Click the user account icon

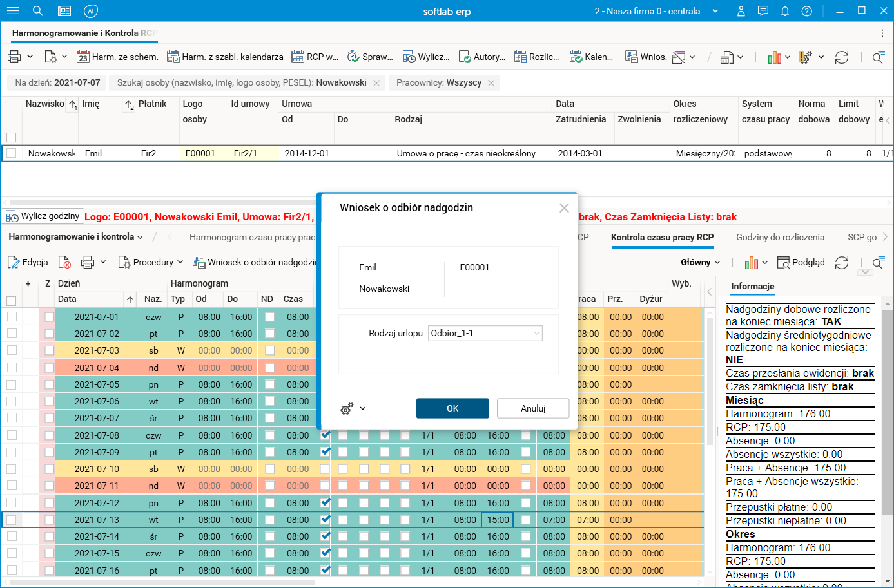tap(741, 11)
